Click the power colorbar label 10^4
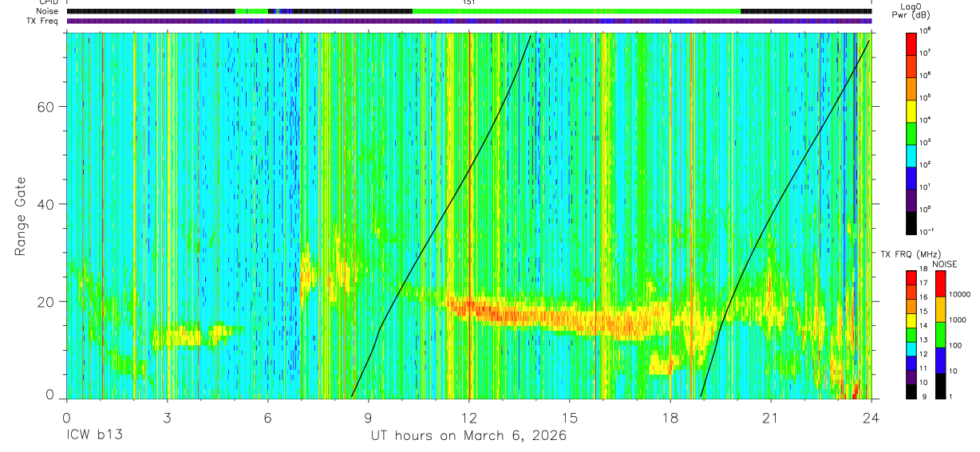The image size is (980, 452). click(x=925, y=120)
